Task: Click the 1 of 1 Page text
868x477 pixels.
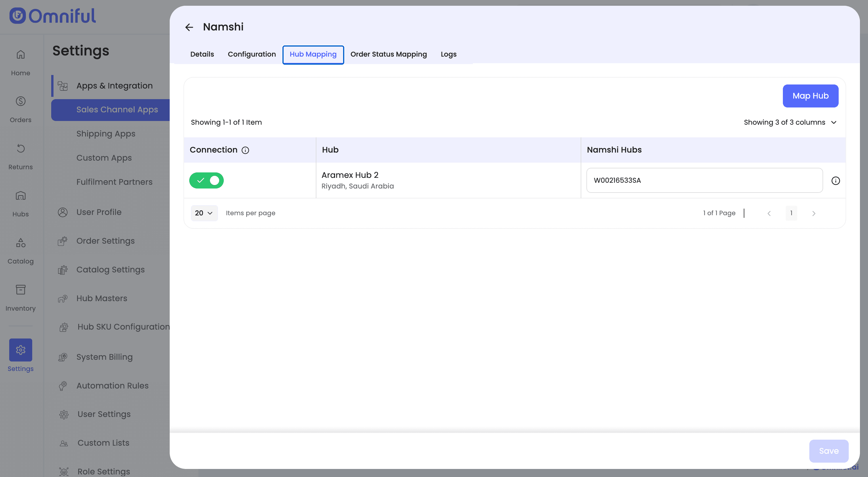Action: 719,213
